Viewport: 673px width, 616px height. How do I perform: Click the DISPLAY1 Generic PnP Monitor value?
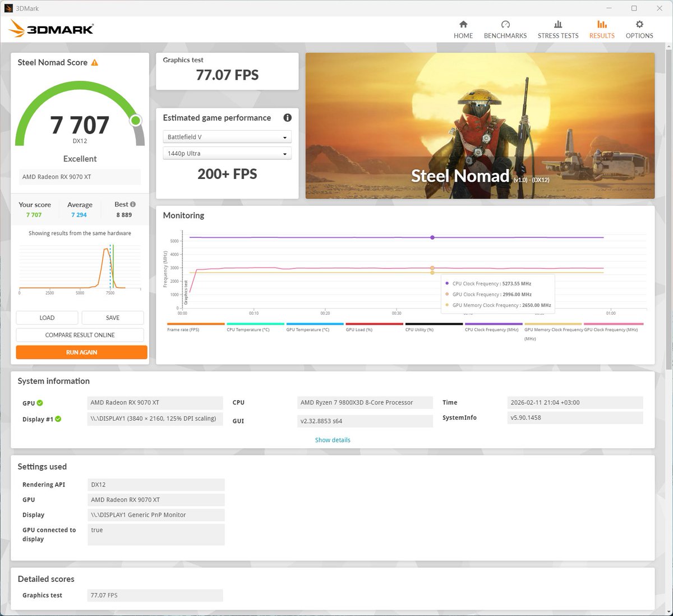[156, 515]
